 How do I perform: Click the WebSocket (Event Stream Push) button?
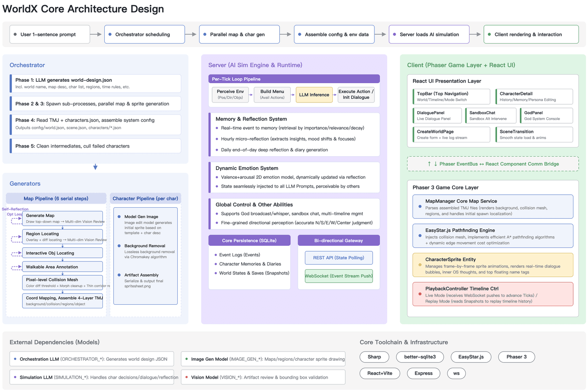[339, 276]
